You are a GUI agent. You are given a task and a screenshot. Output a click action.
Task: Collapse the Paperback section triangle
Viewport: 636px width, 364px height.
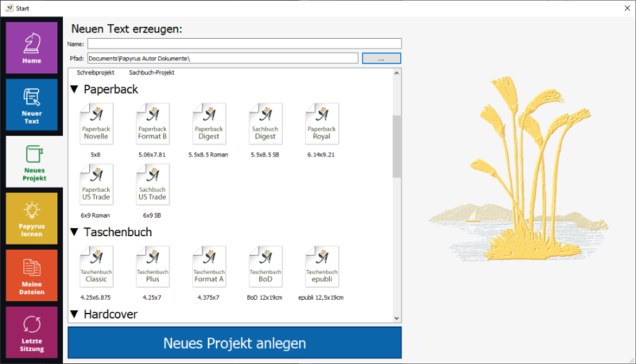click(x=74, y=89)
